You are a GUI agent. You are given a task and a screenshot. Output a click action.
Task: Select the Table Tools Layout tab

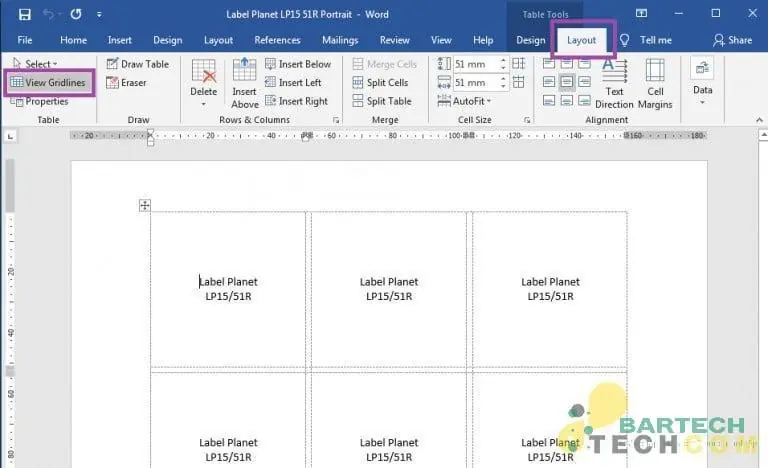pyautogui.click(x=581, y=40)
